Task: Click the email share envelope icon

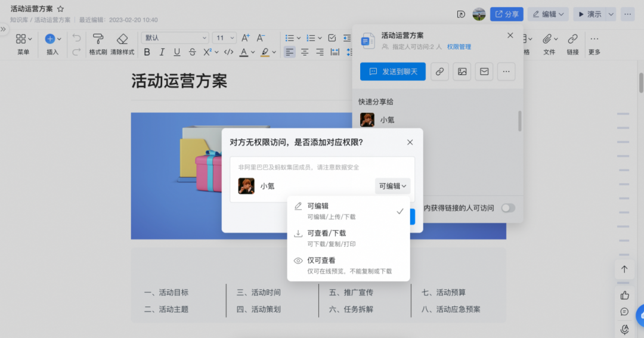Action: pyautogui.click(x=484, y=72)
